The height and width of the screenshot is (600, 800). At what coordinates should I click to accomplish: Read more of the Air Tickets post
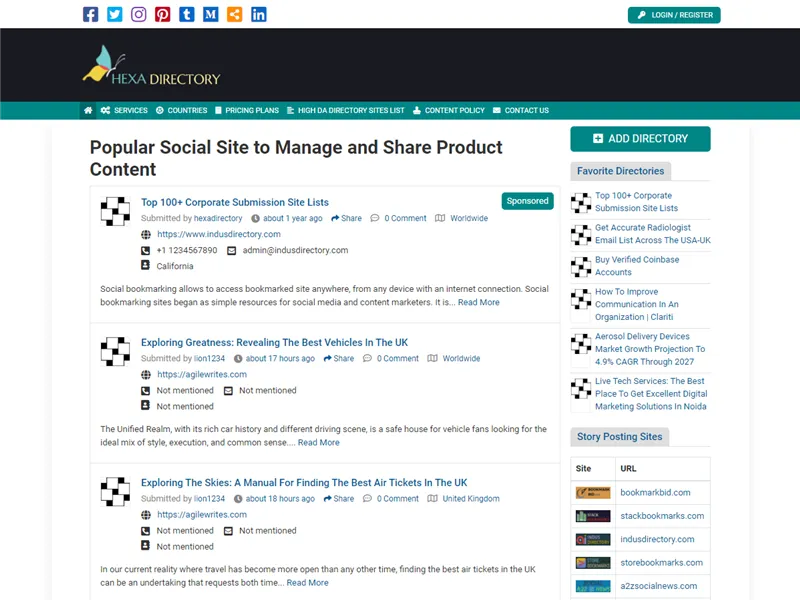pos(307,582)
